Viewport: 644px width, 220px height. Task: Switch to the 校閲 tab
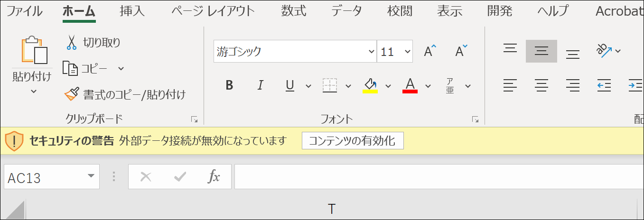point(400,11)
